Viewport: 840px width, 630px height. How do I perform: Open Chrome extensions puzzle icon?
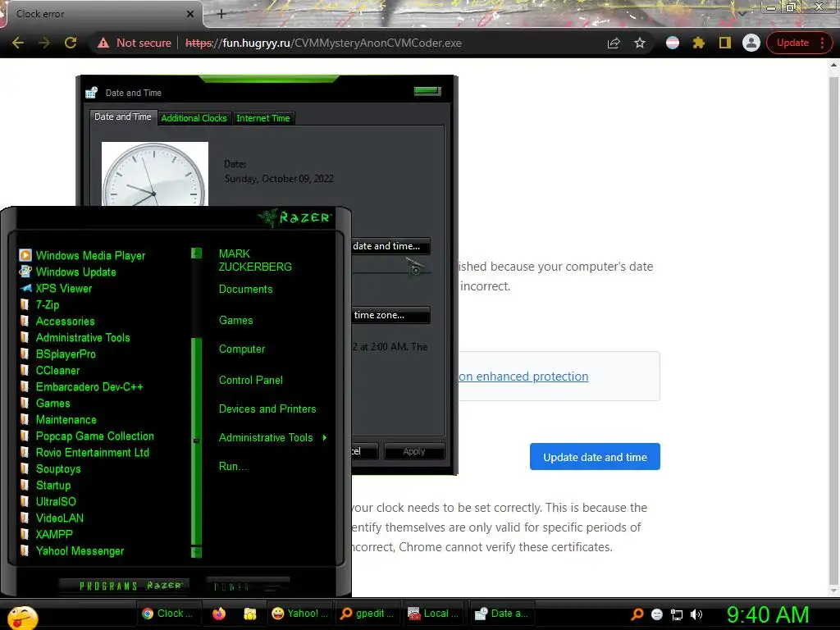click(x=699, y=43)
